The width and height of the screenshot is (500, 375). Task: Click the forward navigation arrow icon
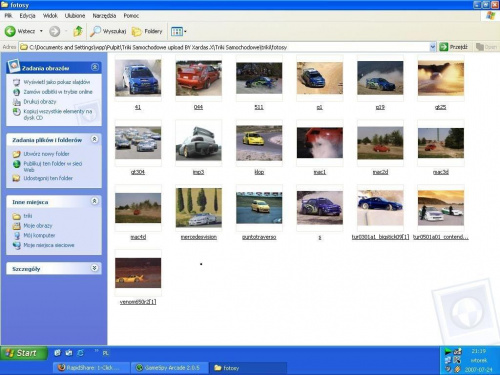tap(55, 31)
